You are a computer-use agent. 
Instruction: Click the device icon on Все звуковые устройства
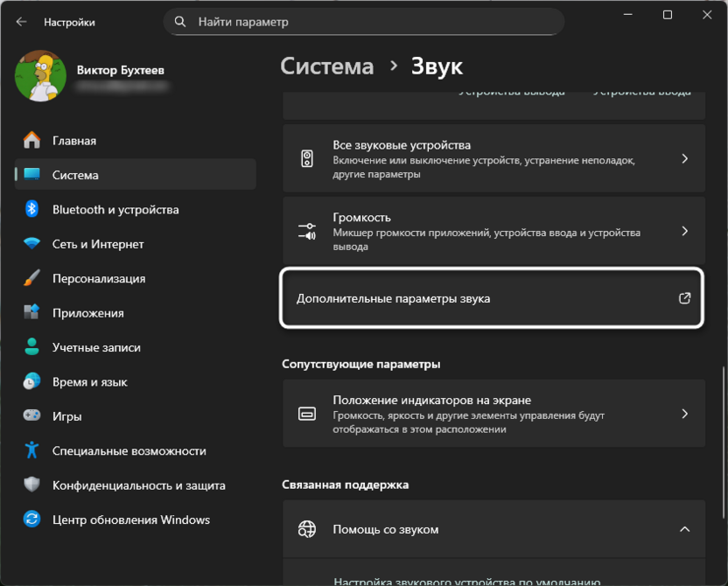pos(307,157)
